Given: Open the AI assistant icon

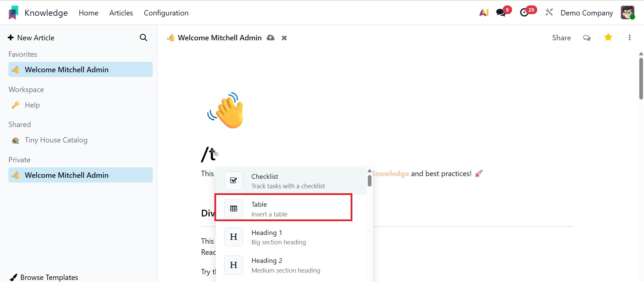Looking at the screenshot, I should 484,13.
